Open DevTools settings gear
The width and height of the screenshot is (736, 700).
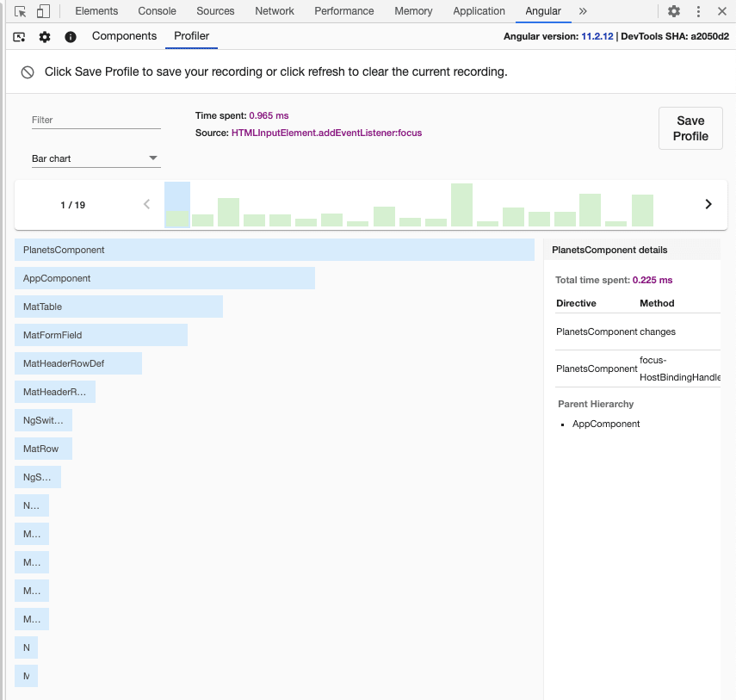tap(674, 11)
